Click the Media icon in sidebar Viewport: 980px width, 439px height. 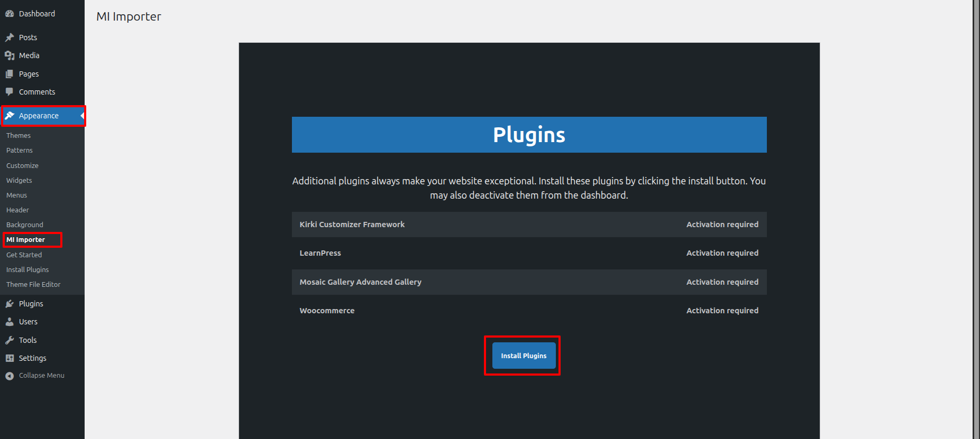pos(10,55)
